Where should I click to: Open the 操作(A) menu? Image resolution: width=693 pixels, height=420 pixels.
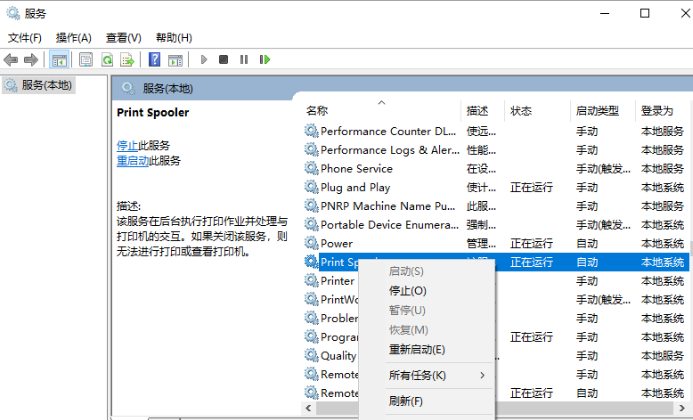pos(73,38)
